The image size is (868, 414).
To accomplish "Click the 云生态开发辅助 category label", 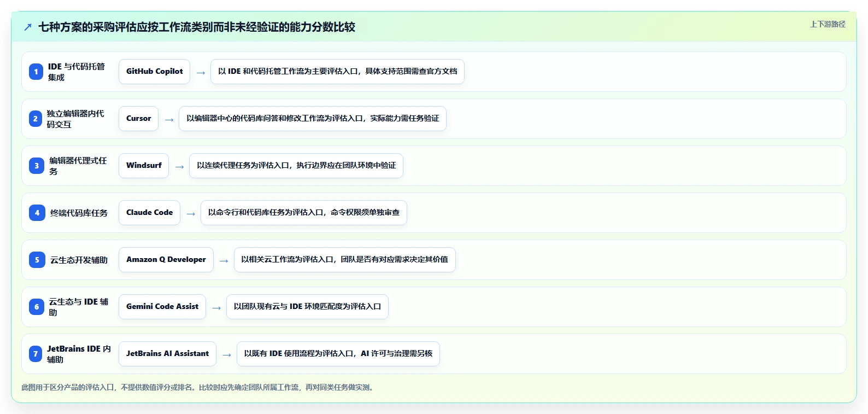I will coord(79,260).
